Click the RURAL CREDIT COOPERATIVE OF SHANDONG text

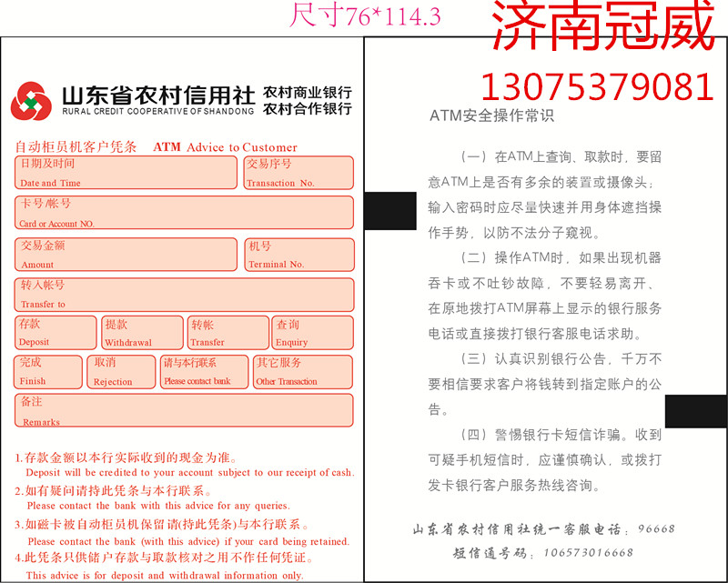click(158, 111)
